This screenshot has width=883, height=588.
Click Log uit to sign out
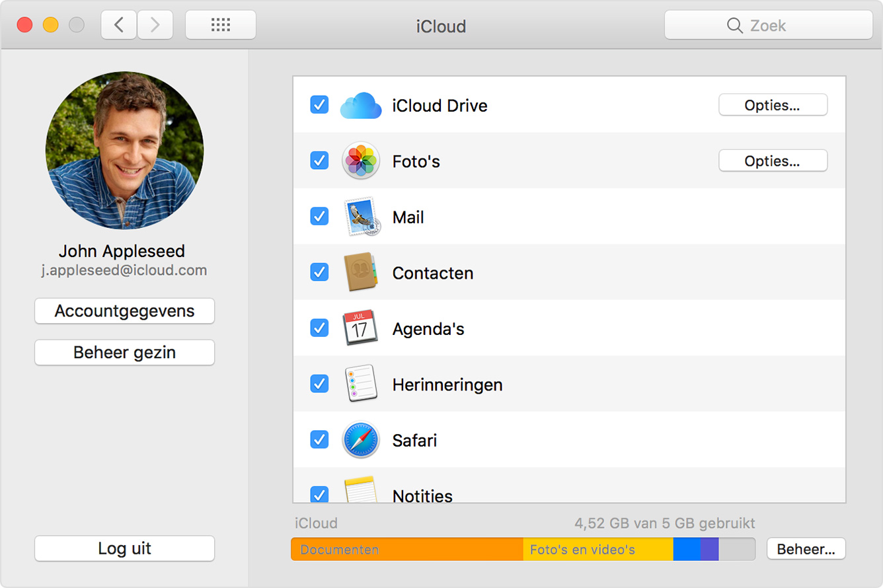click(124, 548)
